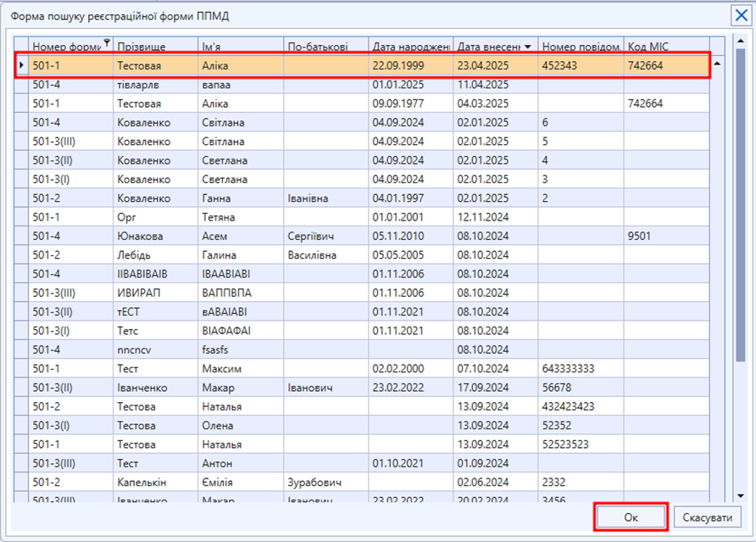Select the name cell ВАППВПА
756x542 pixels.
point(241,293)
